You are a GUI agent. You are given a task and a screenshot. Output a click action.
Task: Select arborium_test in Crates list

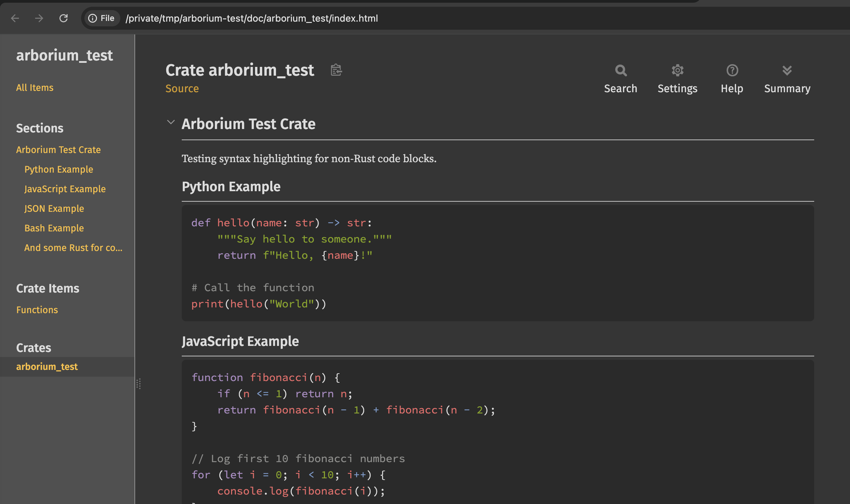[47, 367]
